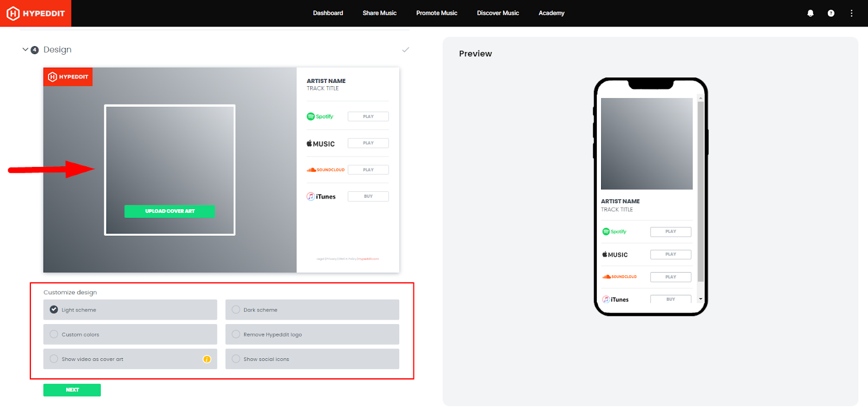Click iTunes Buy button in design editor
The height and width of the screenshot is (407, 868).
point(368,196)
